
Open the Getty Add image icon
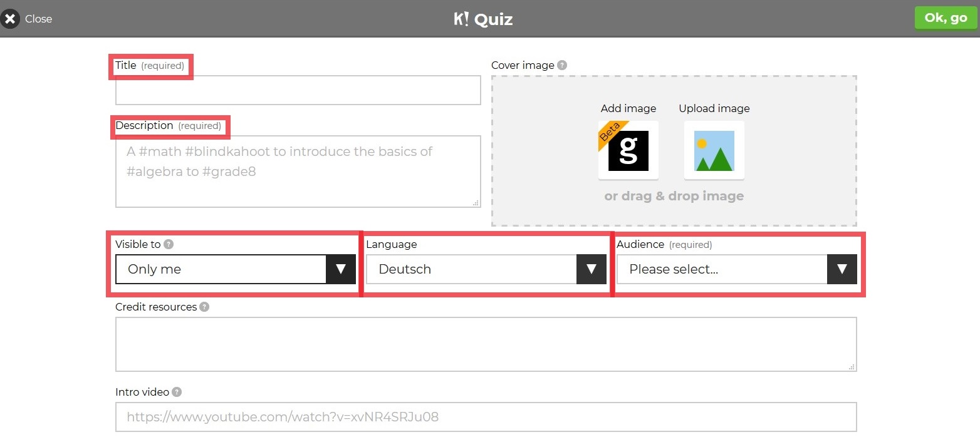628,150
